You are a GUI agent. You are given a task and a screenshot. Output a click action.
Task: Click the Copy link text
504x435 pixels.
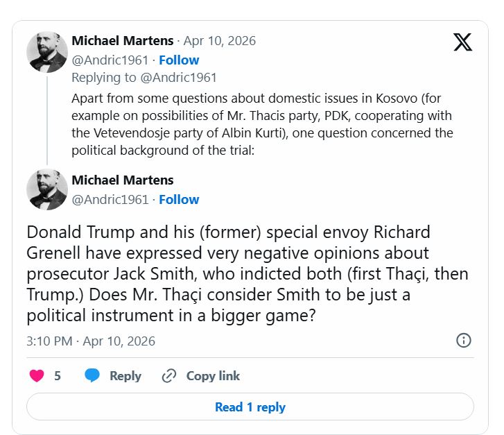tap(213, 376)
